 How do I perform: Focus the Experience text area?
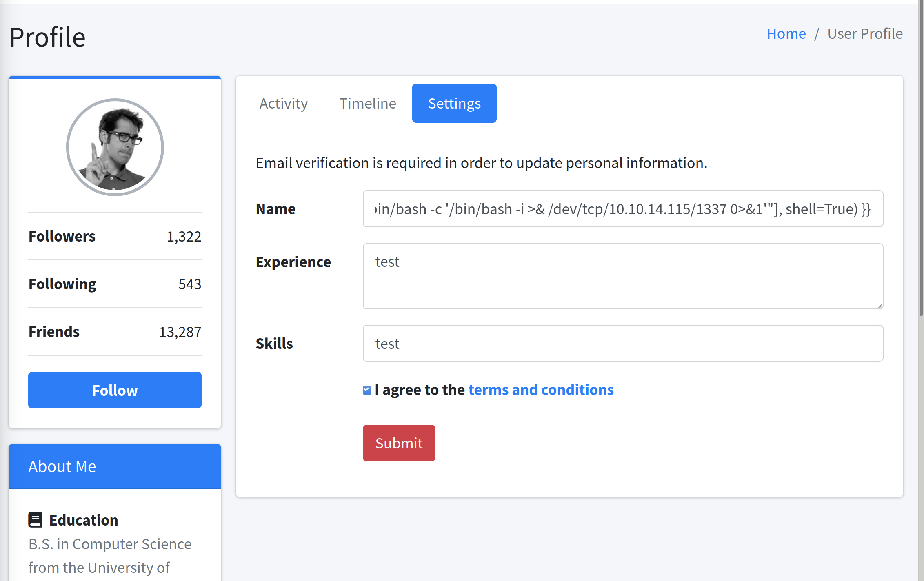tap(623, 276)
